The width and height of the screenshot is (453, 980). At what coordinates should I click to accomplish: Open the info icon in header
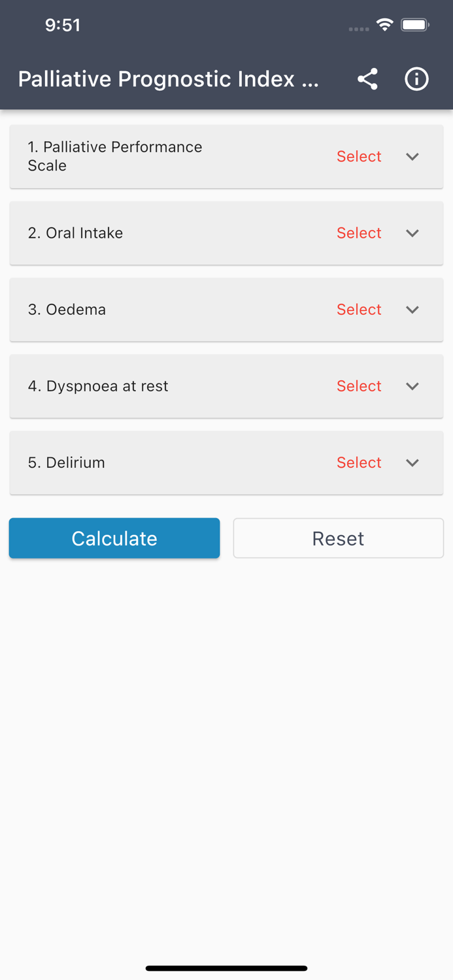tap(416, 79)
